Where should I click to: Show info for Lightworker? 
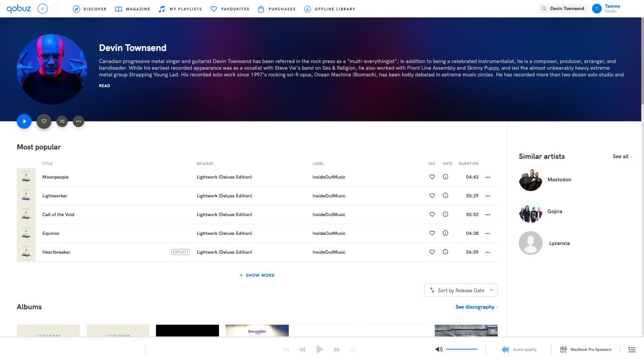(x=446, y=196)
